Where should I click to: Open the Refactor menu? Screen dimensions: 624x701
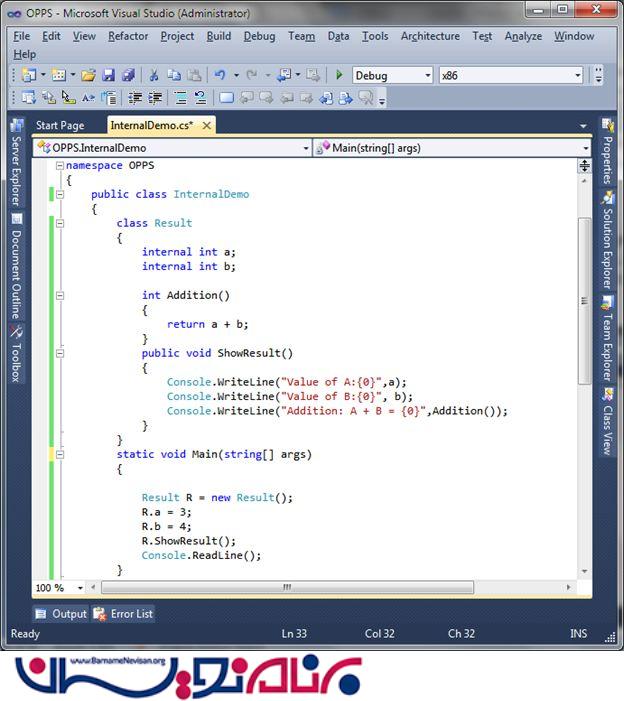point(128,36)
